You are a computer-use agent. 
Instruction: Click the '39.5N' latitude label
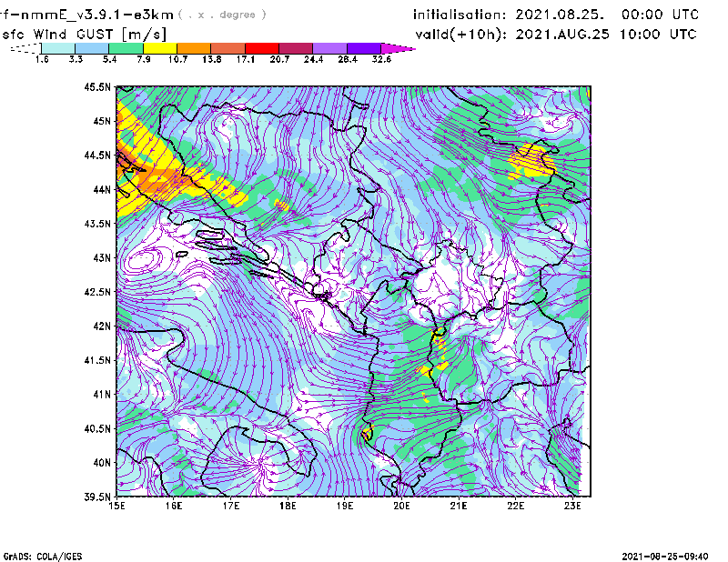pyautogui.click(x=97, y=497)
